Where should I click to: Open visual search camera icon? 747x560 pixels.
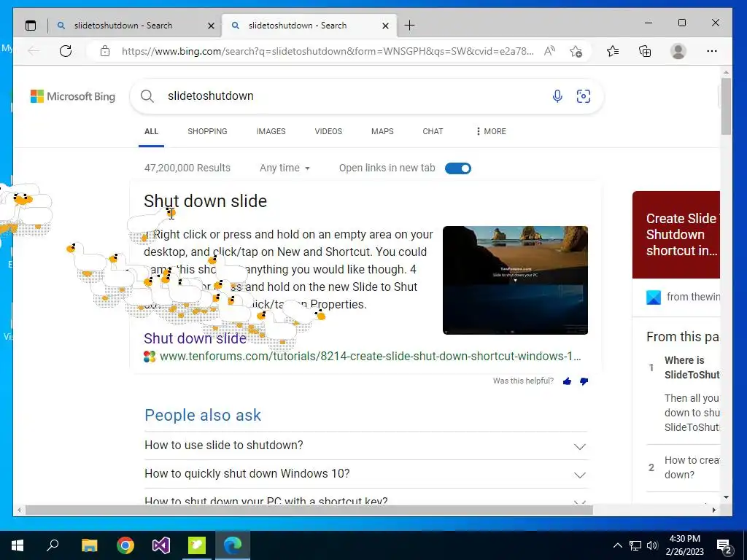click(584, 96)
